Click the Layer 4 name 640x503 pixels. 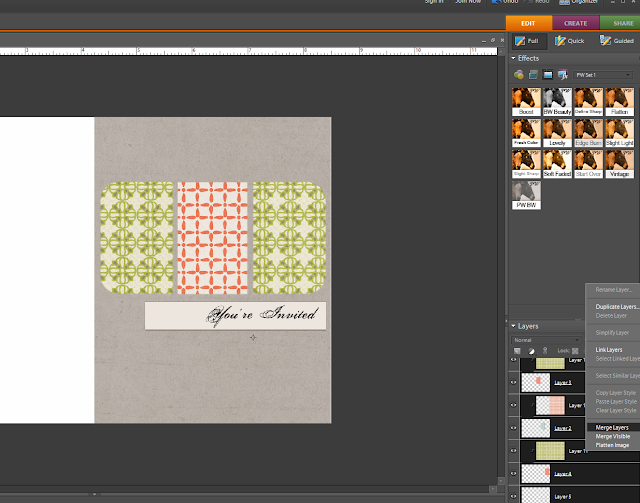(563, 474)
